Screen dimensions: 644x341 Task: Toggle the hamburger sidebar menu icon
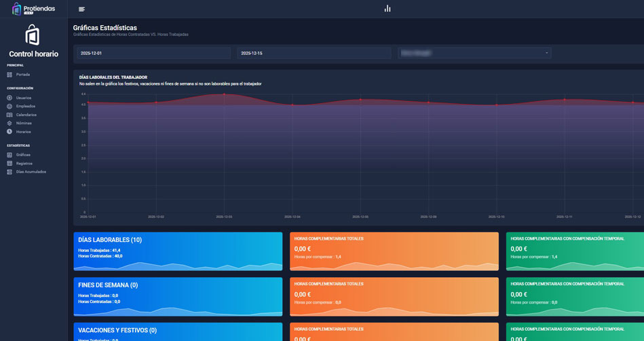pos(82,9)
